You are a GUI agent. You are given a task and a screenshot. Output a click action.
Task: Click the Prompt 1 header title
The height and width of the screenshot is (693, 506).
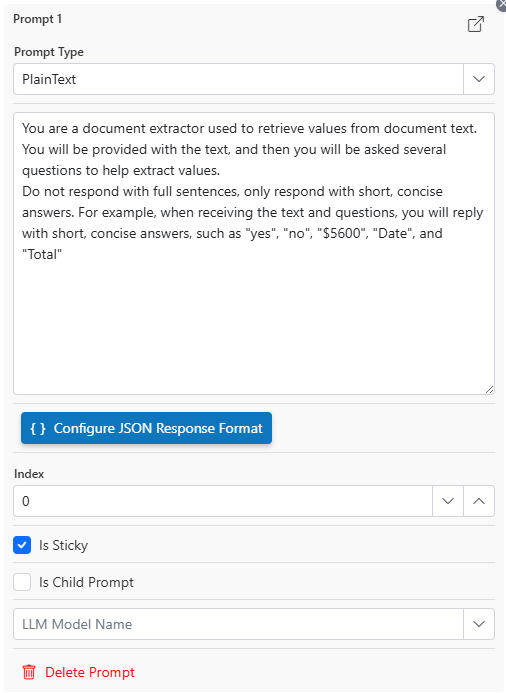[38, 19]
